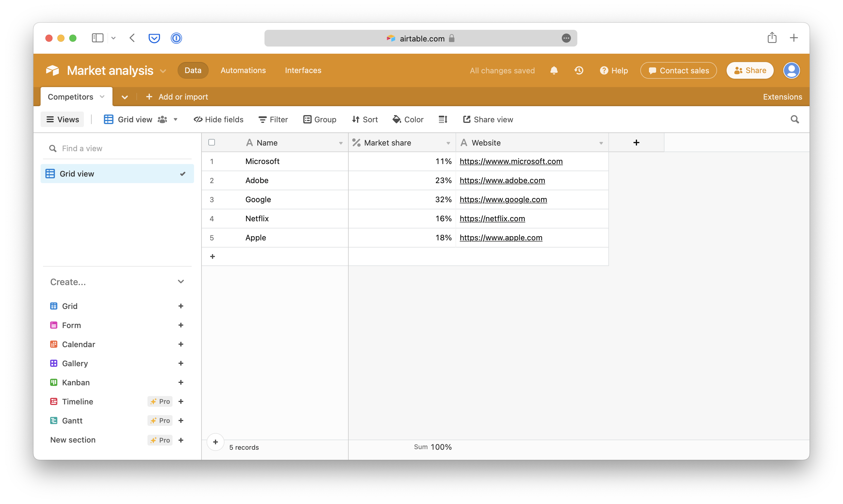The image size is (843, 504).
Task: Open the tables list chevron
Action: pyautogui.click(x=125, y=97)
